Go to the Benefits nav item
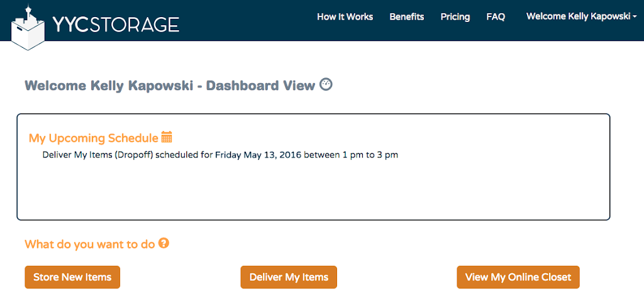Screen dimensions: 644x308 point(407,17)
